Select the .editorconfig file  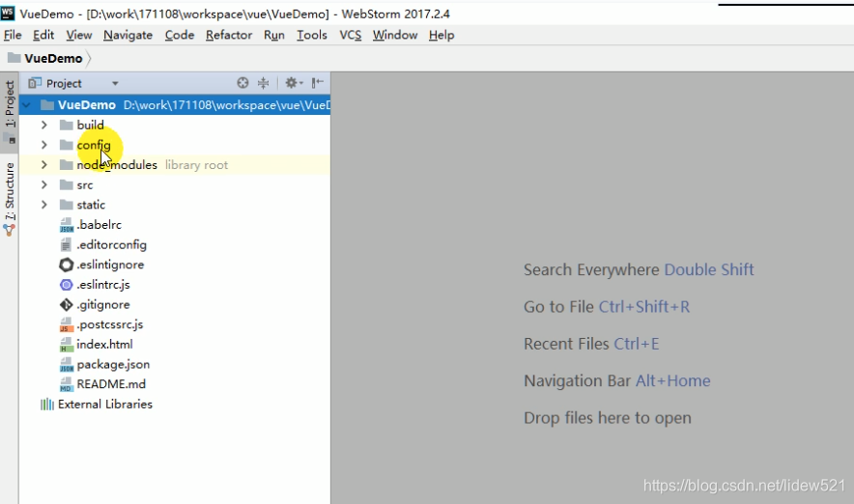(112, 245)
